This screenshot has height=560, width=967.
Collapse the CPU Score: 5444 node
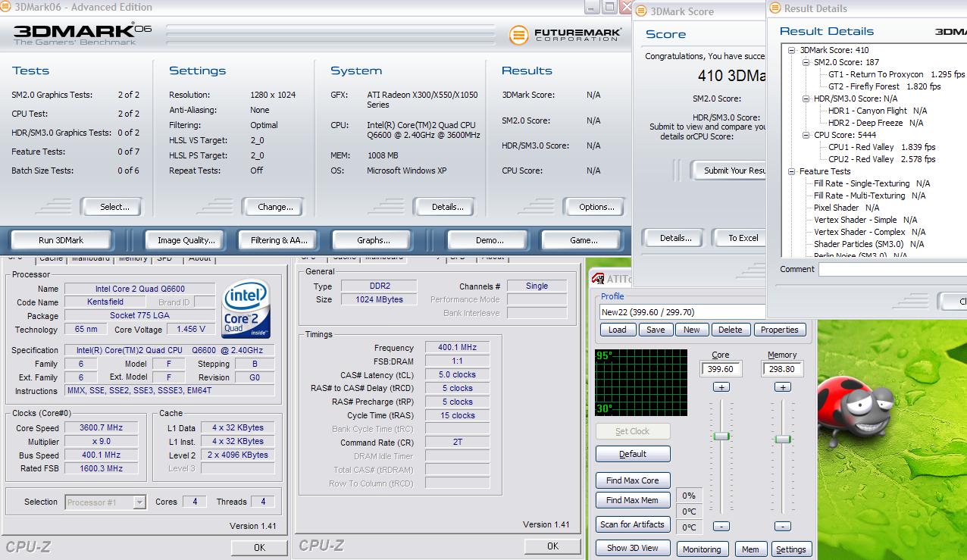tap(806, 135)
